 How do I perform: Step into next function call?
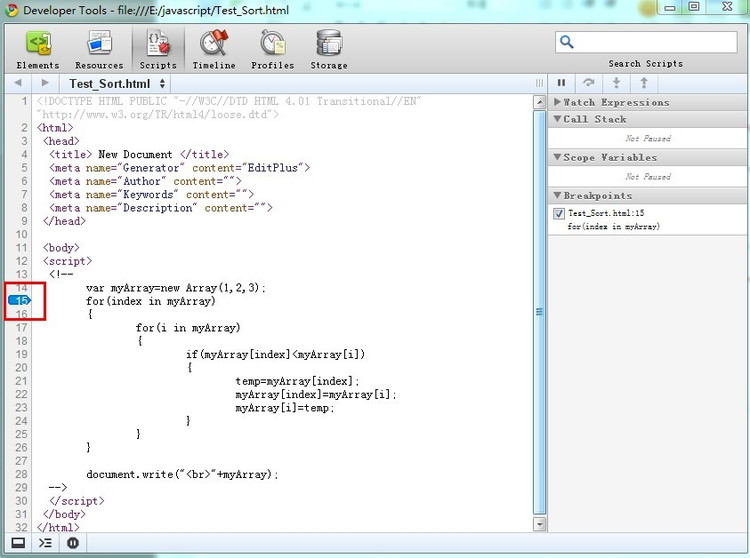pos(617,83)
